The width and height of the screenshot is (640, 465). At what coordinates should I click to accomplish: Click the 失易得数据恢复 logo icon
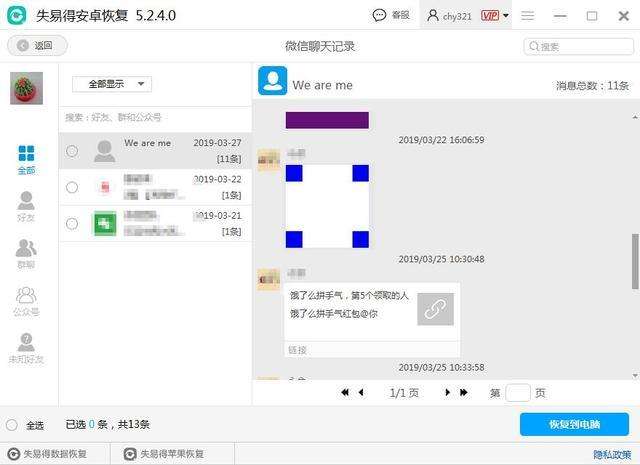14,454
